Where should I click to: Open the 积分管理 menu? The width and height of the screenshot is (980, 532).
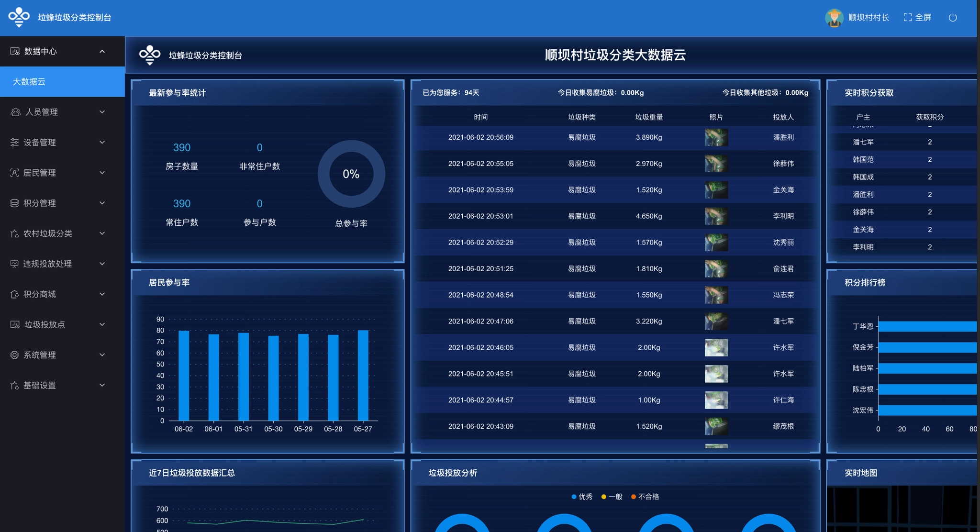(62, 203)
